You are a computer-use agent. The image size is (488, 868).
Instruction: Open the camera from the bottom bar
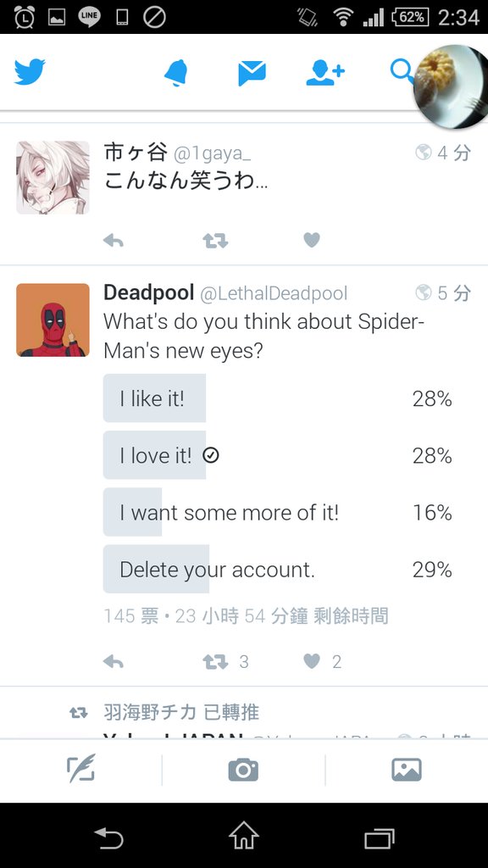(x=243, y=770)
